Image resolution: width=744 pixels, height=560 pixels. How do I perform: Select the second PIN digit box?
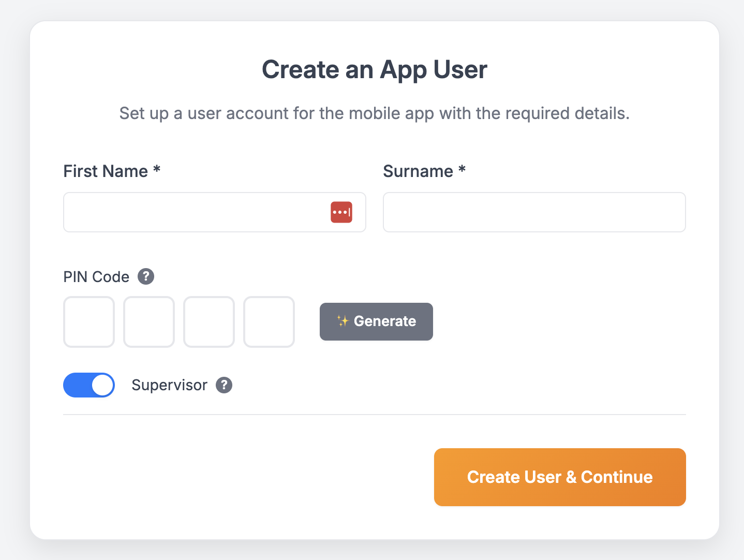tap(149, 322)
